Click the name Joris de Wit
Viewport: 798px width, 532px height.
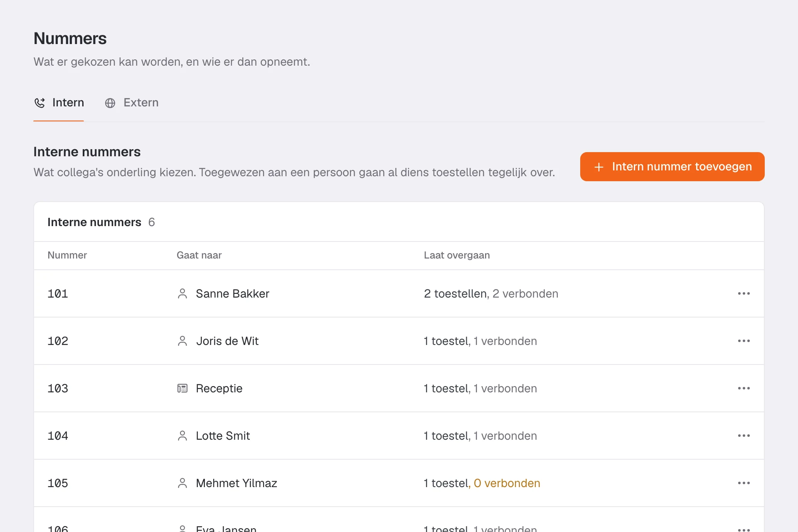pos(227,341)
